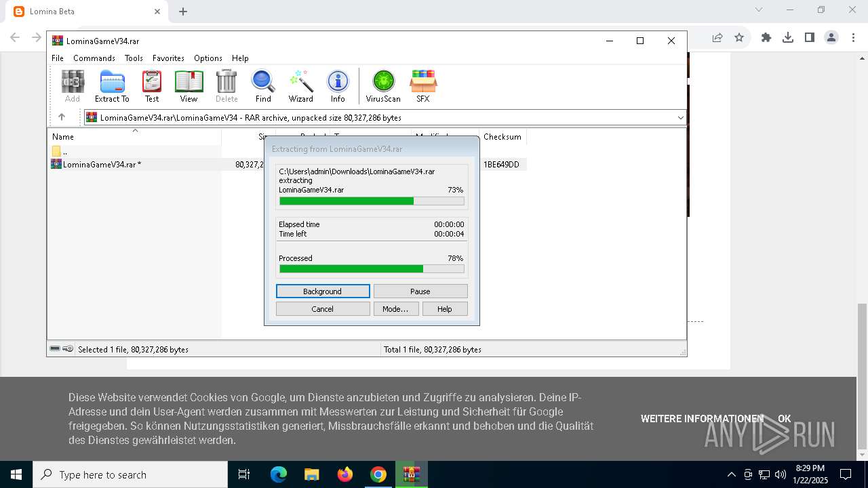Click the key icon in WinRAR status bar

[x=68, y=348]
